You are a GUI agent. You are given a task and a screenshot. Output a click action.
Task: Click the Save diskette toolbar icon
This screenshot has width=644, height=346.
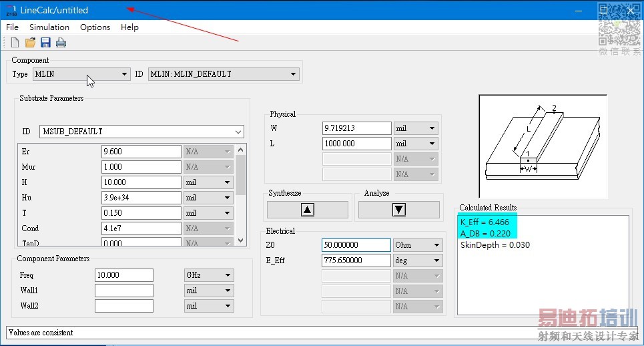(x=45, y=43)
